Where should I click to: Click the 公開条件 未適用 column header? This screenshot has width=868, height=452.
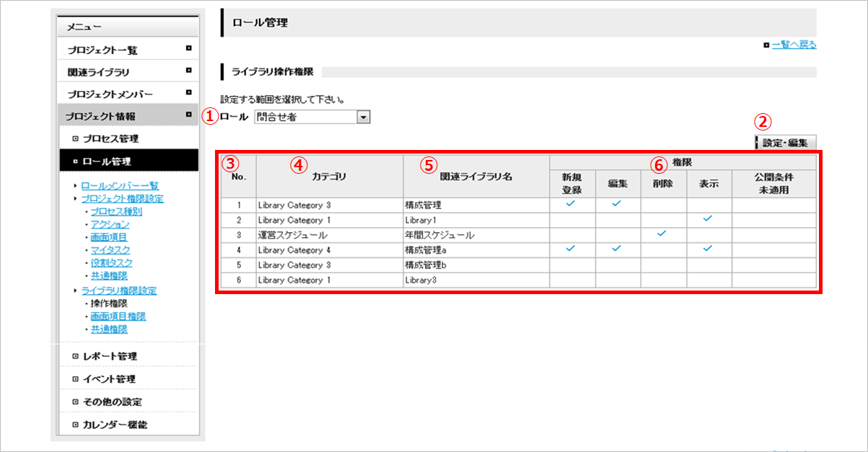(774, 183)
